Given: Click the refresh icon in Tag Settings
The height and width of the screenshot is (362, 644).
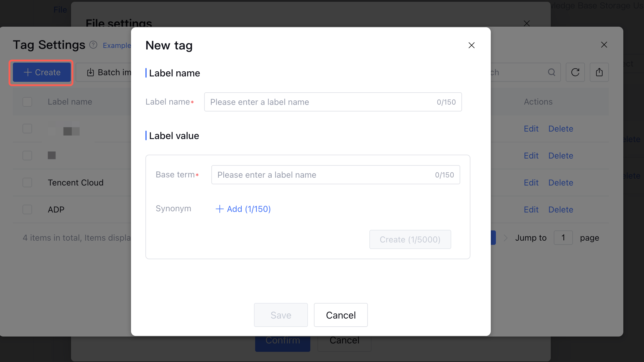Looking at the screenshot, I should pos(575,72).
